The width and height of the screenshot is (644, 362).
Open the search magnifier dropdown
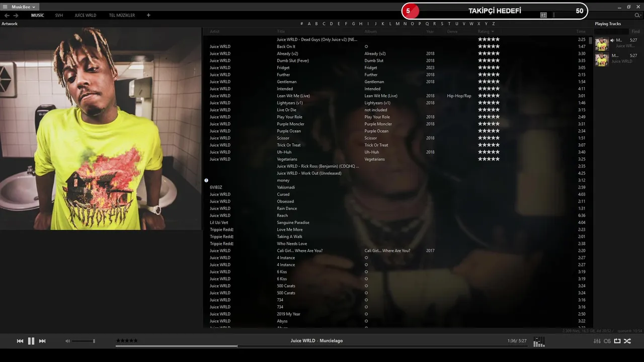click(x=638, y=16)
